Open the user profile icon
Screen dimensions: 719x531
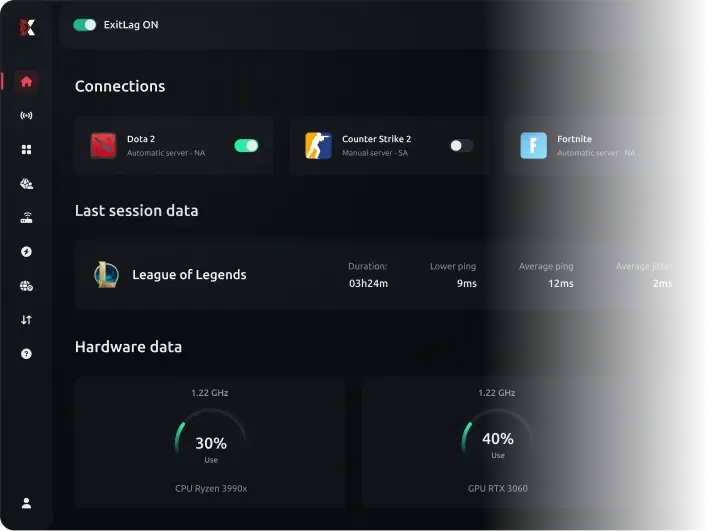(26, 503)
